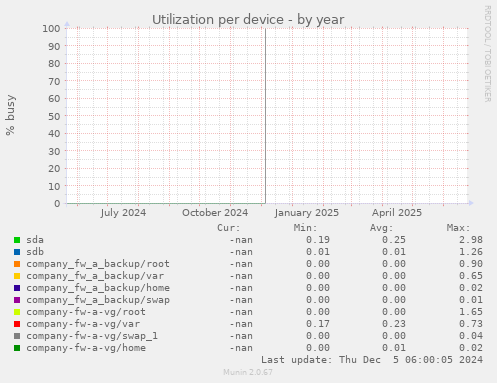Click the company-fw-a-vg/home legend label
The image size is (497, 383).
[x=86, y=348]
